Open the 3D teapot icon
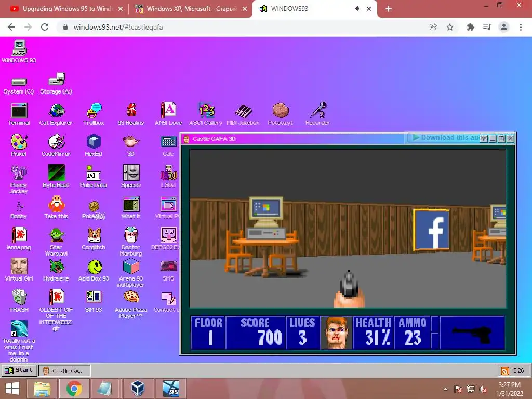 131,145
